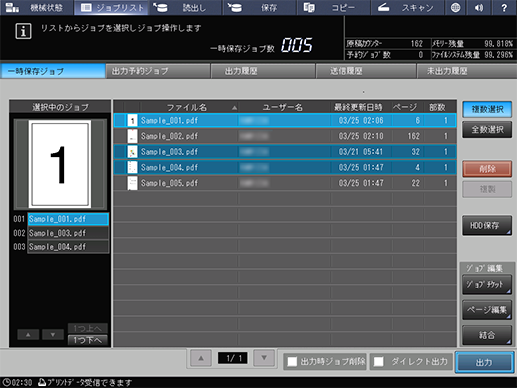Select the Sample_001.pdf job row
Image resolution: width=517 pixels, height=388 pixels.
click(x=285, y=120)
